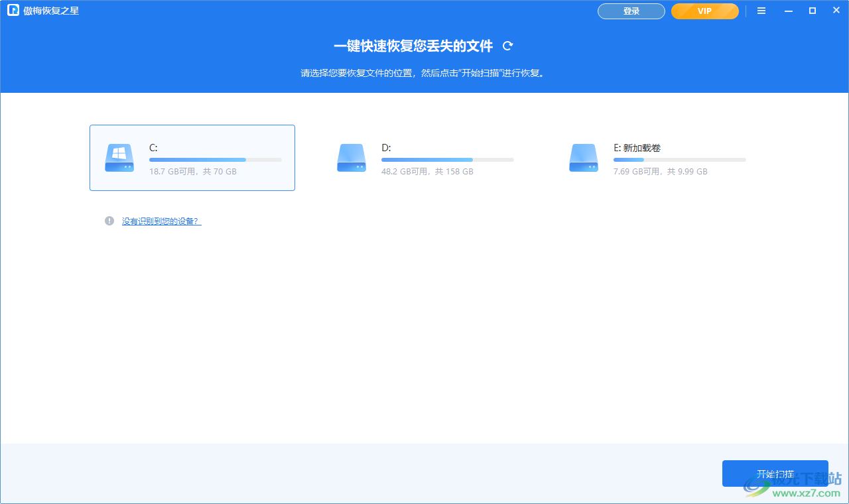The width and height of the screenshot is (849, 504).
Task: Click the app logo icon in title bar
Action: [13, 11]
